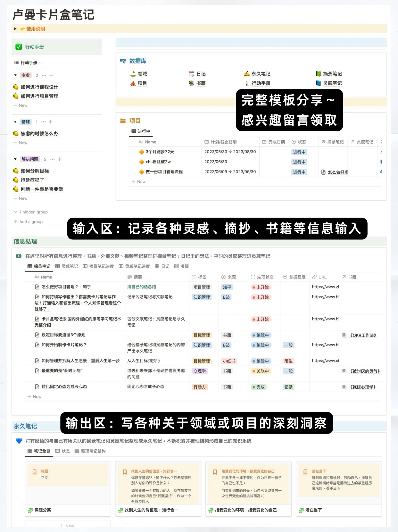398x532 pixels.
Task: Open the 行动手册 view dropdown
Action: point(29,63)
